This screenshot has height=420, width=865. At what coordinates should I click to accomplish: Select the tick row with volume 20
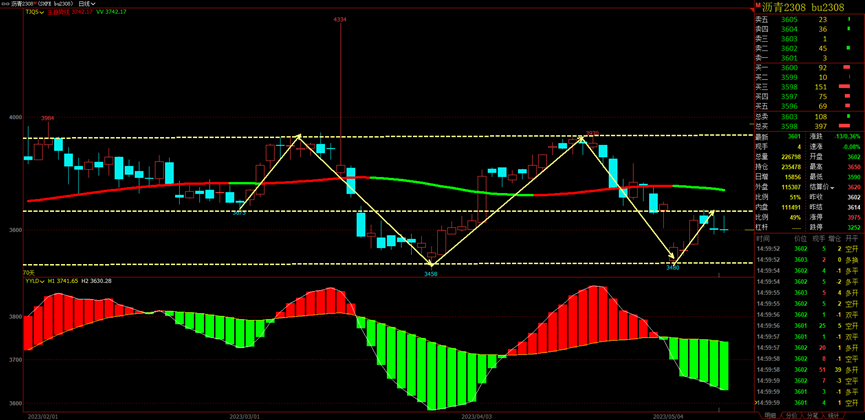click(809, 348)
